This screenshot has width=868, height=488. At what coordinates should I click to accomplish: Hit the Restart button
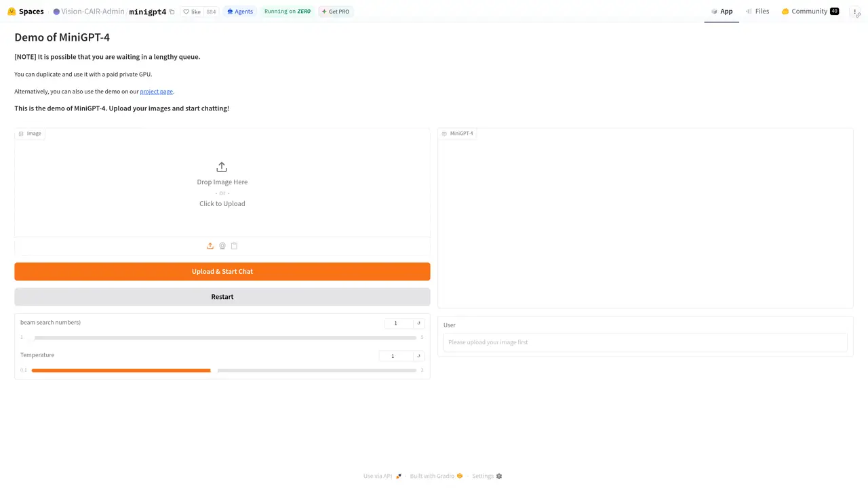222,297
